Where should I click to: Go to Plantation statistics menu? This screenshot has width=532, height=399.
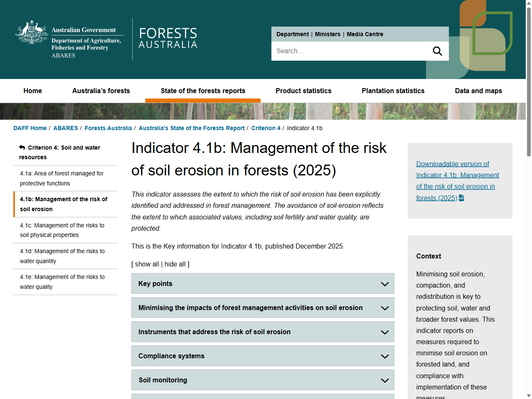click(393, 91)
